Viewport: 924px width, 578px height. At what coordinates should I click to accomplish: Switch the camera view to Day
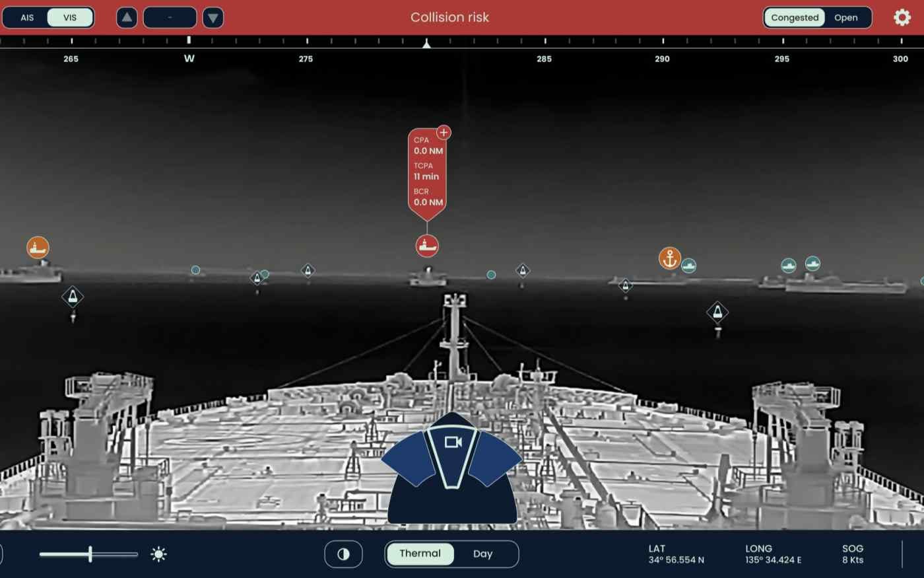[x=483, y=554]
